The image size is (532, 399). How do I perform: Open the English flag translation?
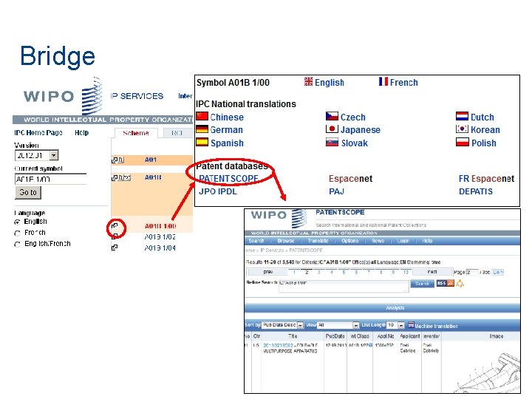pyautogui.click(x=308, y=81)
